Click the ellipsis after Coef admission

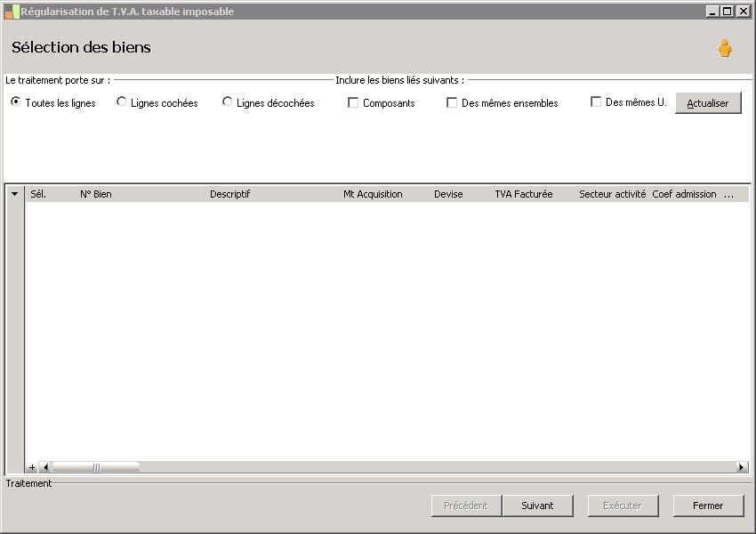click(729, 195)
